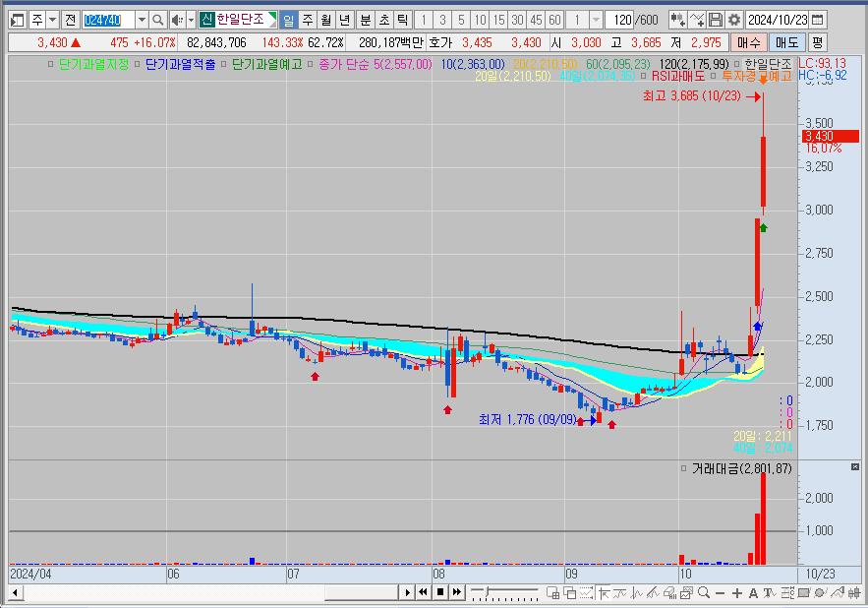868x608 pixels.
Task: Toggle 거래대금 volume indicator checkbox
Action: coord(683,469)
